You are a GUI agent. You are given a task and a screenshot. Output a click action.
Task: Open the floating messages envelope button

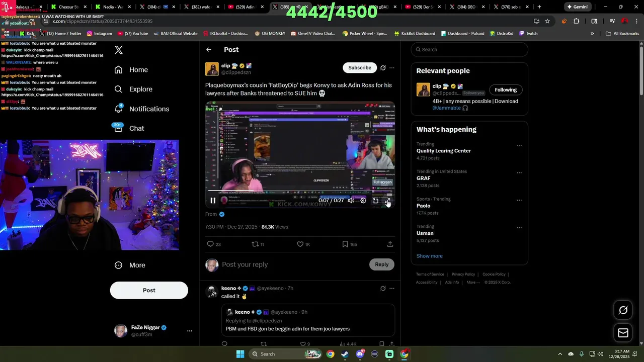tap(623, 333)
